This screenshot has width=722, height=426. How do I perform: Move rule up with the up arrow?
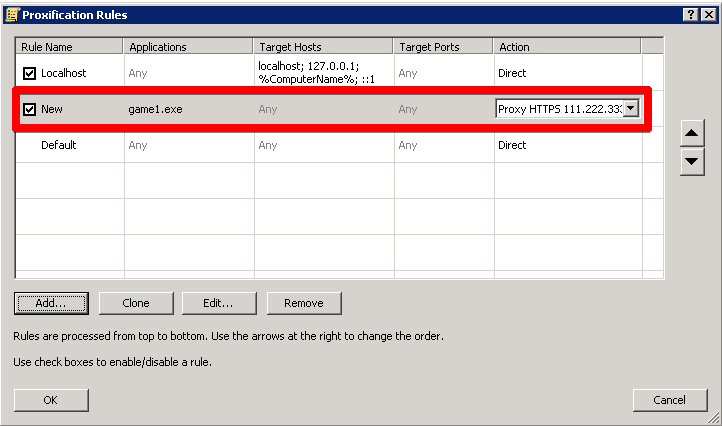tap(692, 134)
